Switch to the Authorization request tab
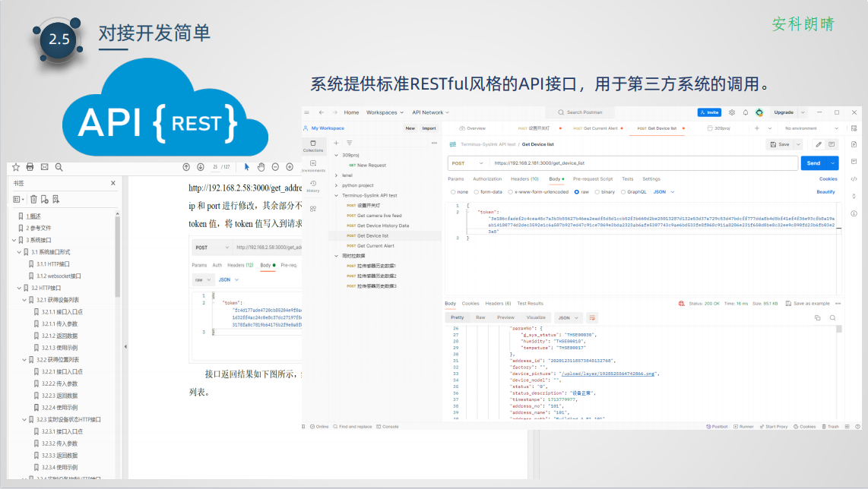The width and height of the screenshot is (868, 489). pos(487,179)
